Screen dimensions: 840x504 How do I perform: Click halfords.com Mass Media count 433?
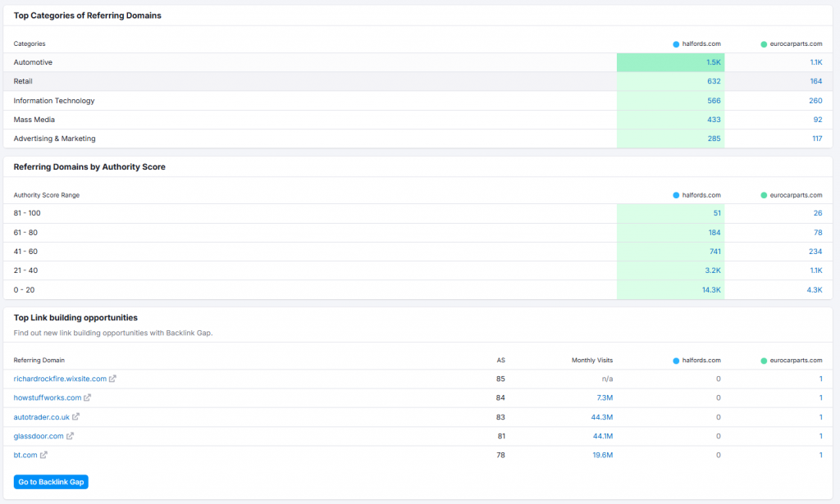click(x=714, y=120)
